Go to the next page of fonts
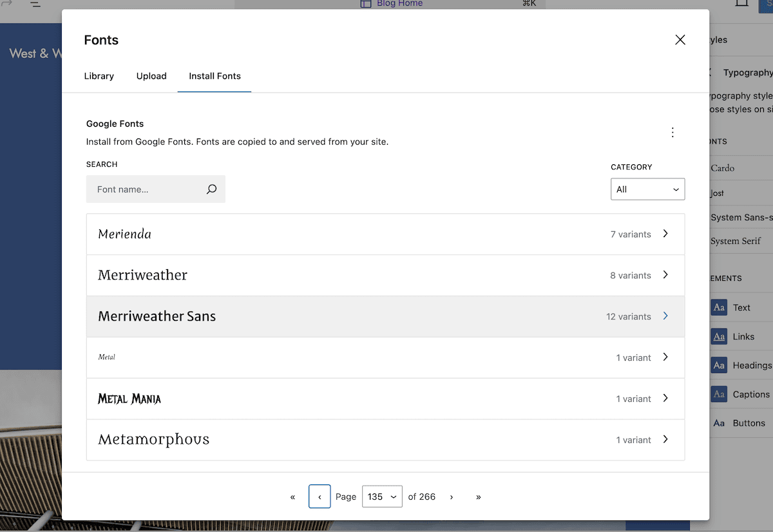 point(452,496)
